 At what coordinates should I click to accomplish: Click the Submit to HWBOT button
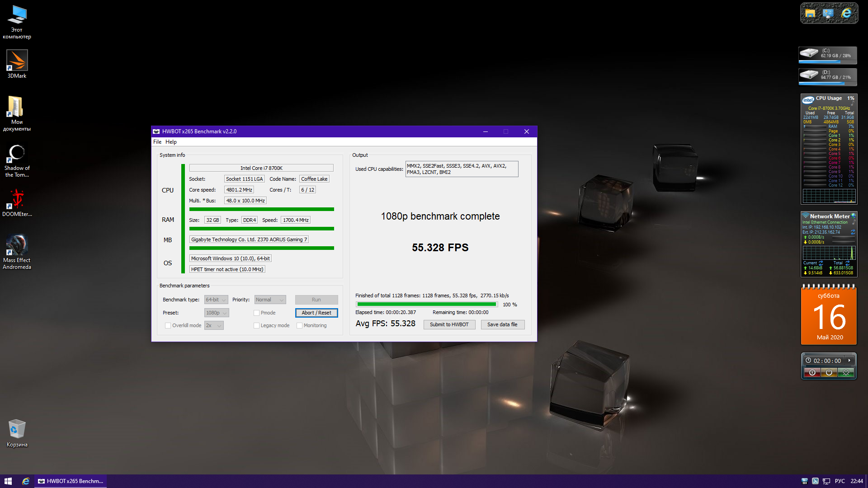click(449, 324)
